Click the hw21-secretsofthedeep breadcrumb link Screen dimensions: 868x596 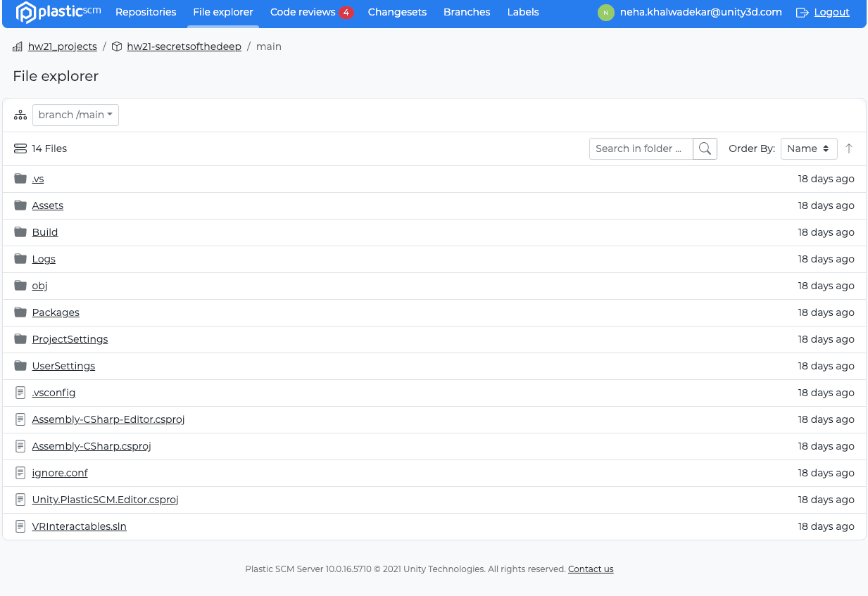pyautogui.click(x=184, y=46)
